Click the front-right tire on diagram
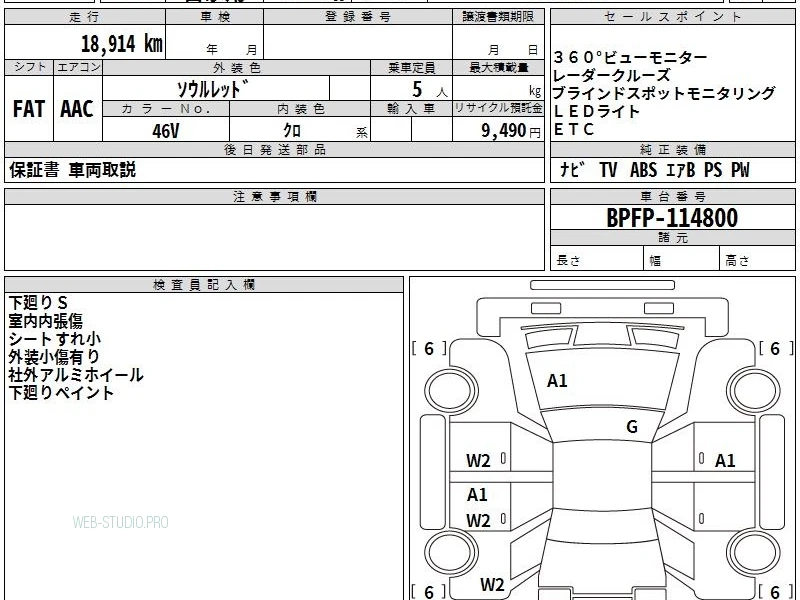Viewport: 800px width, 600px height. click(x=754, y=390)
